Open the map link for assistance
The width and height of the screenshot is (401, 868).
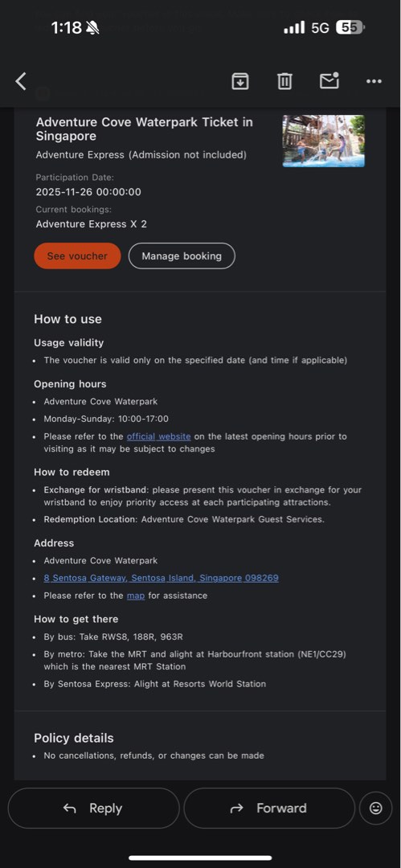tap(136, 596)
